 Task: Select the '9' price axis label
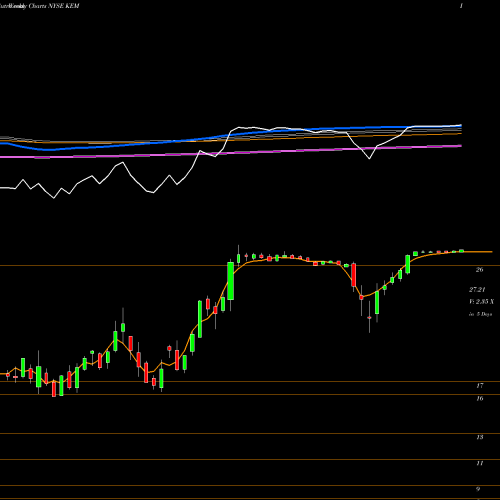(x=478, y=489)
